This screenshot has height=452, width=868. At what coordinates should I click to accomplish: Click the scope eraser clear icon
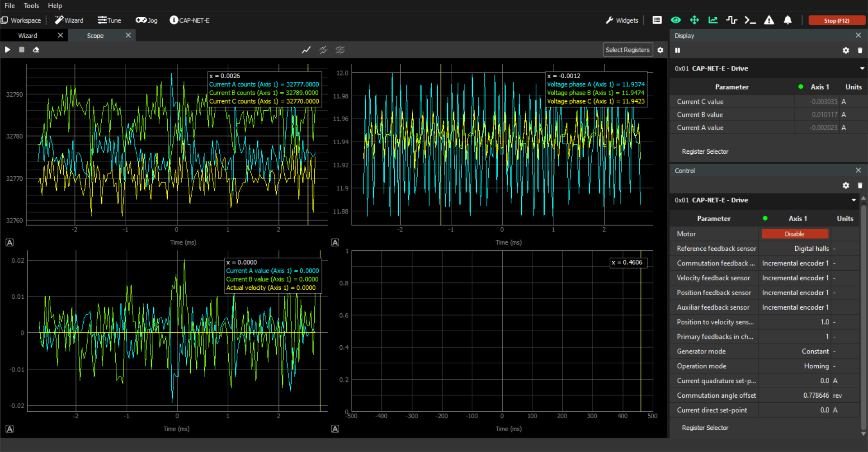coord(36,50)
